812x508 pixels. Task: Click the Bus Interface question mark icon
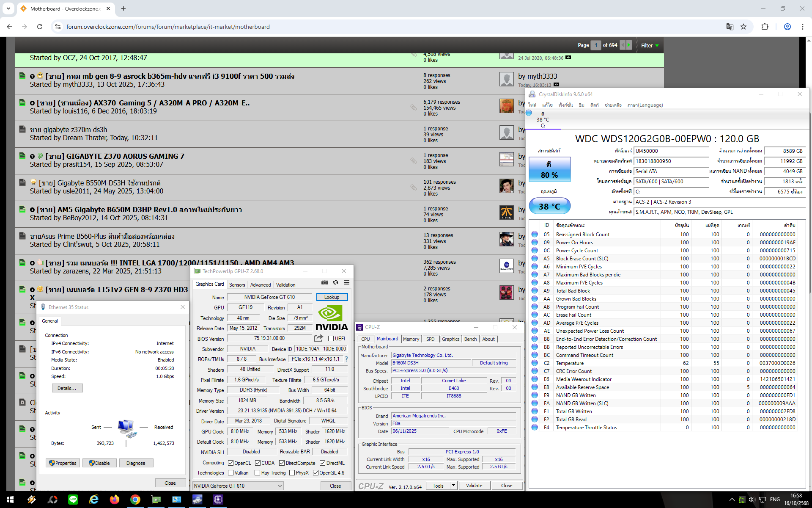(346, 359)
